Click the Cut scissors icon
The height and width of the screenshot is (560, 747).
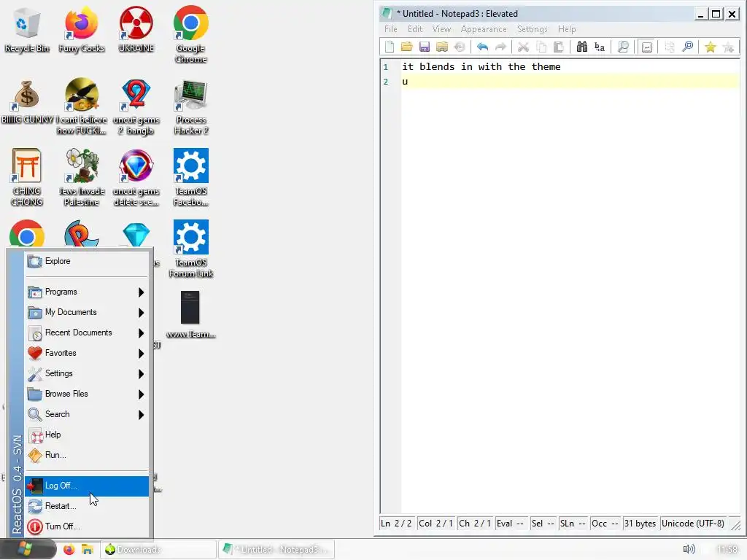coord(524,47)
